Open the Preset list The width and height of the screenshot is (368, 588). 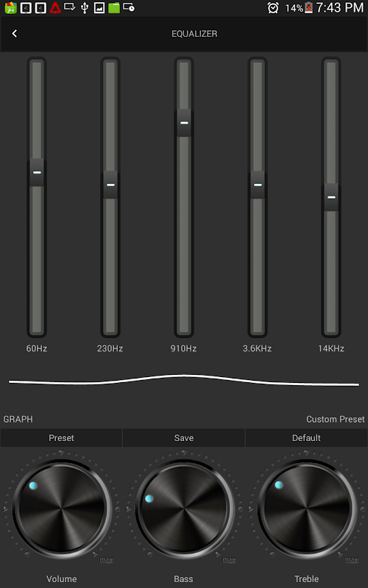61,438
